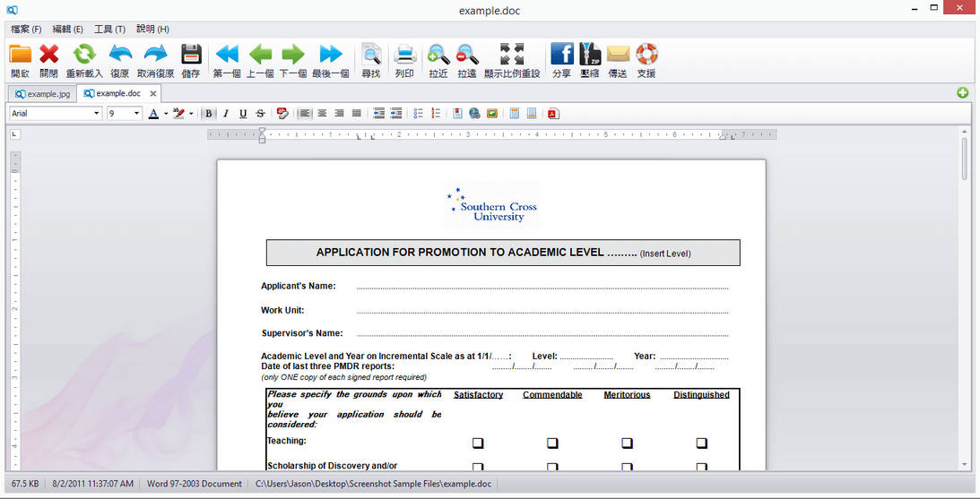Click the vertical scrollbar thumb
This screenshot has width=980, height=499.
tap(965, 159)
